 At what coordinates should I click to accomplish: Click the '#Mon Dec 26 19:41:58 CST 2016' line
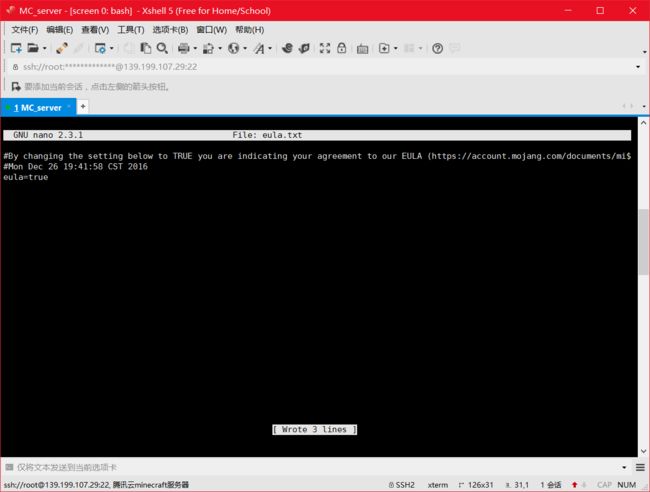pyautogui.click(x=75, y=167)
